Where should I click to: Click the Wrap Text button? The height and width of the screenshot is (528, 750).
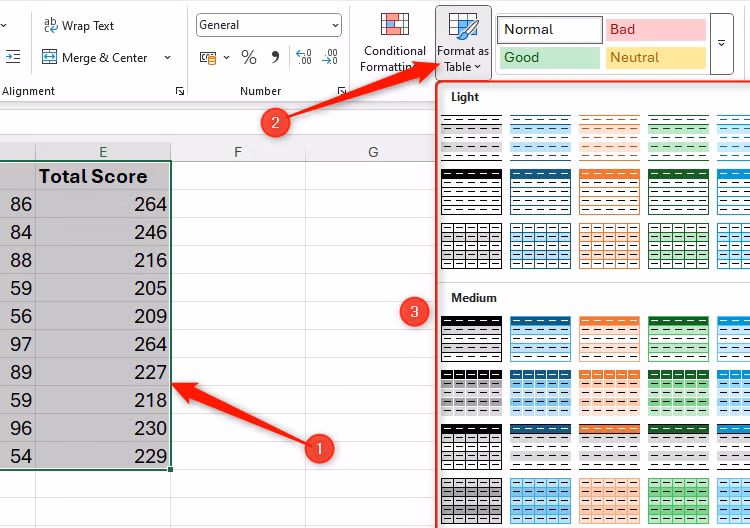click(x=79, y=26)
